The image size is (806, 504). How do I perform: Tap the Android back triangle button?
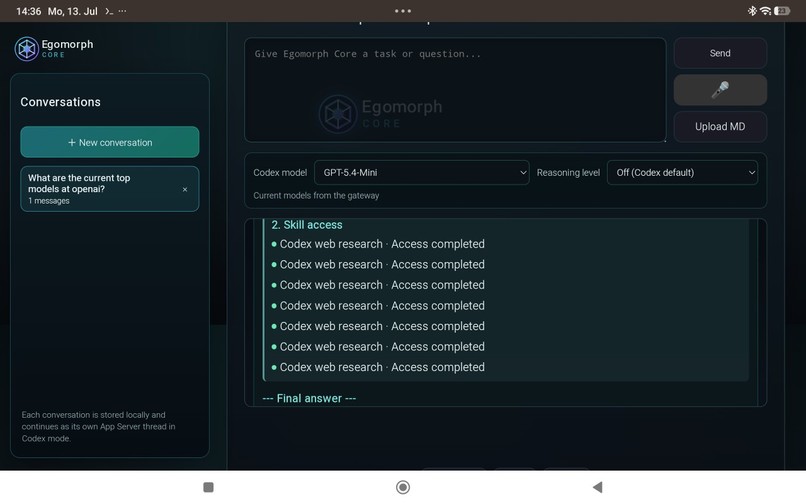pyautogui.click(x=597, y=487)
